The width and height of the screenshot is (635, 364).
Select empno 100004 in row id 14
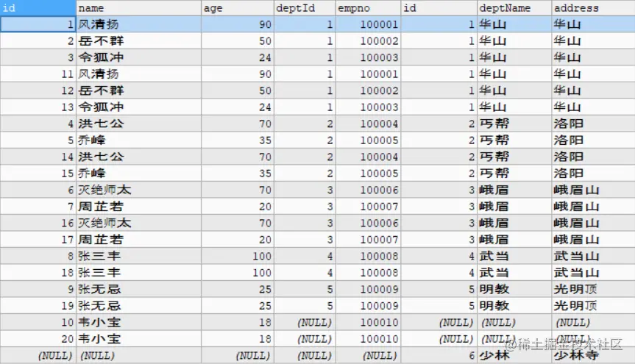pos(368,157)
